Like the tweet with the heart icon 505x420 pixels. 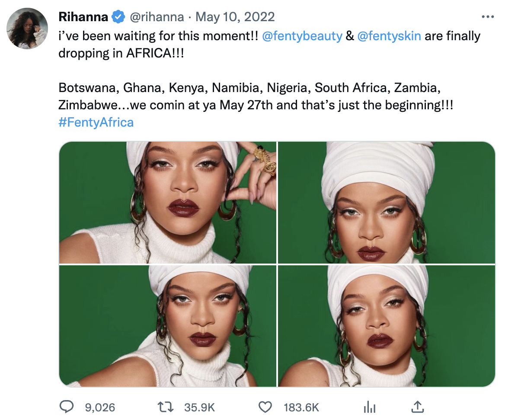[265, 407]
